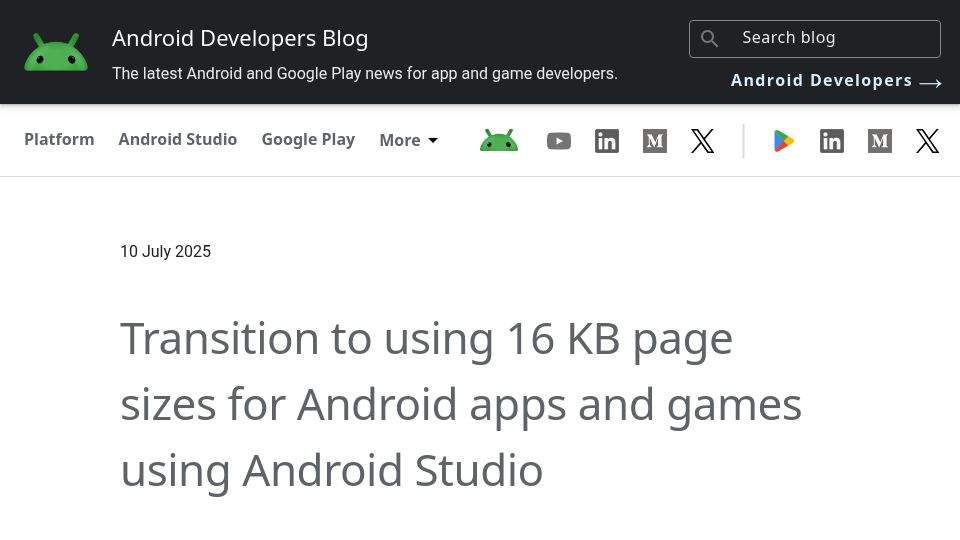Open the Google Play Medium icon right of divider
The width and height of the screenshot is (960, 540).
point(880,141)
